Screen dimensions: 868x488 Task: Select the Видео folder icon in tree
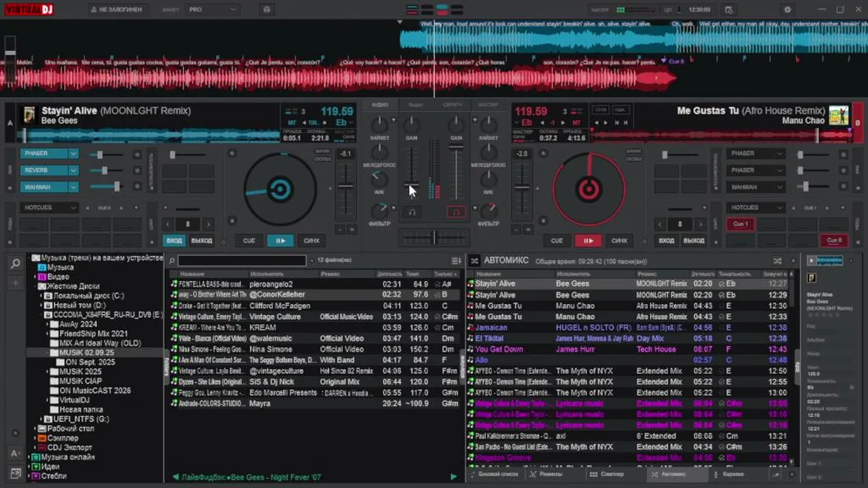[x=43, y=277]
